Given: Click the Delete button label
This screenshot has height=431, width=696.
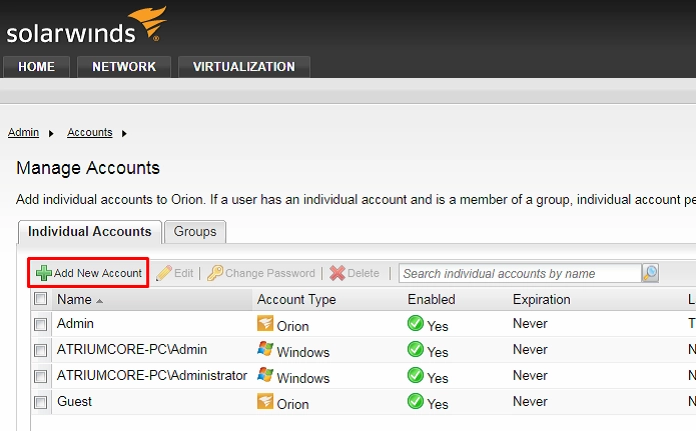Looking at the screenshot, I should point(363,273).
